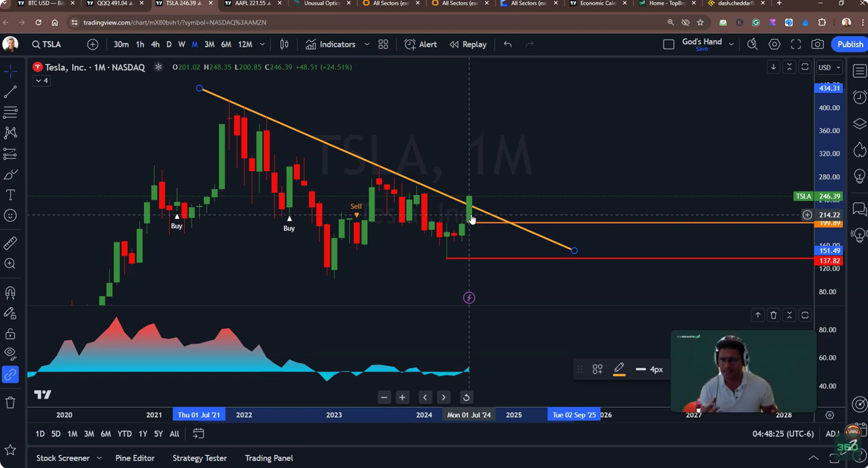The image size is (868, 468).
Task: Open the candle chart style selector
Action: pos(285,44)
